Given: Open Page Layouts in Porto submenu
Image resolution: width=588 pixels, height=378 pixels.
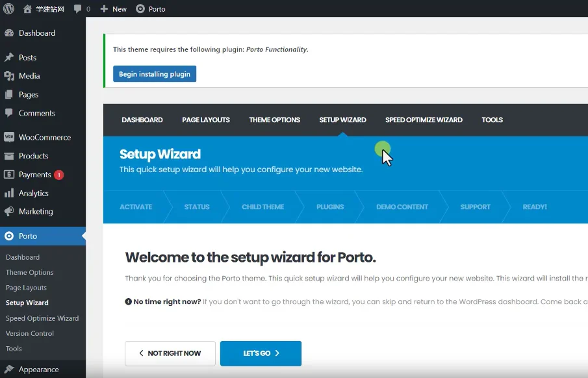Looking at the screenshot, I should click(x=26, y=288).
